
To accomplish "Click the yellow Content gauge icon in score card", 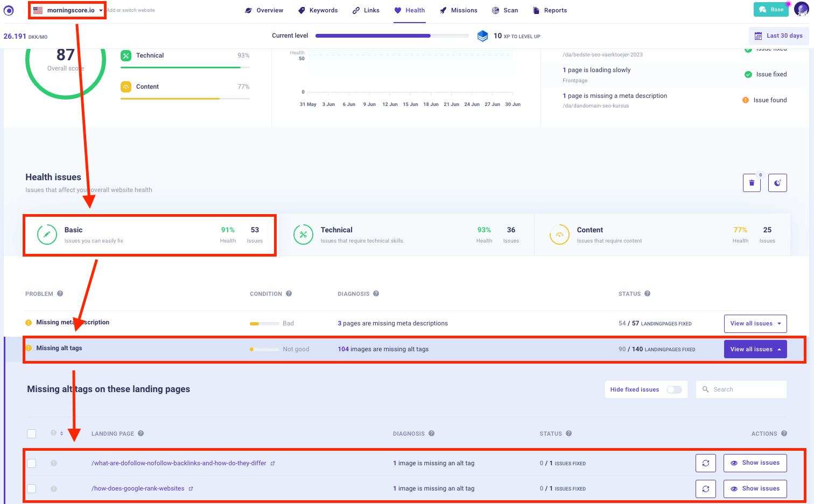I will [126, 87].
